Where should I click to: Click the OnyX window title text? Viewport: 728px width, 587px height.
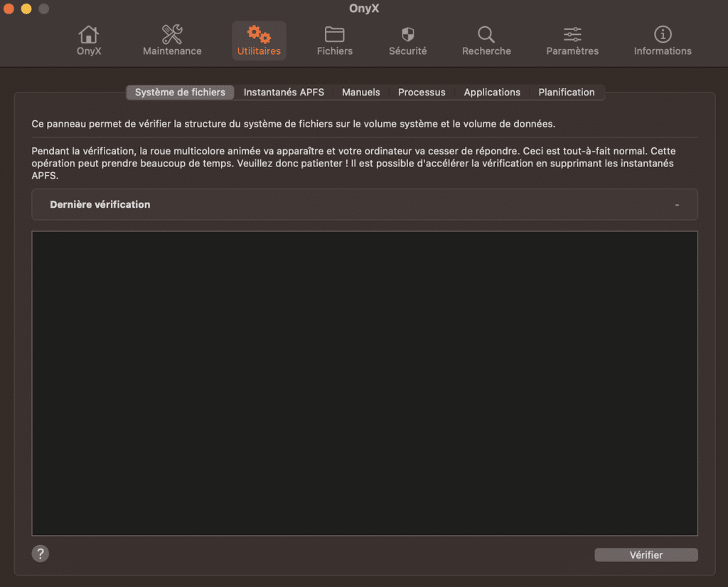tap(364, 9)
